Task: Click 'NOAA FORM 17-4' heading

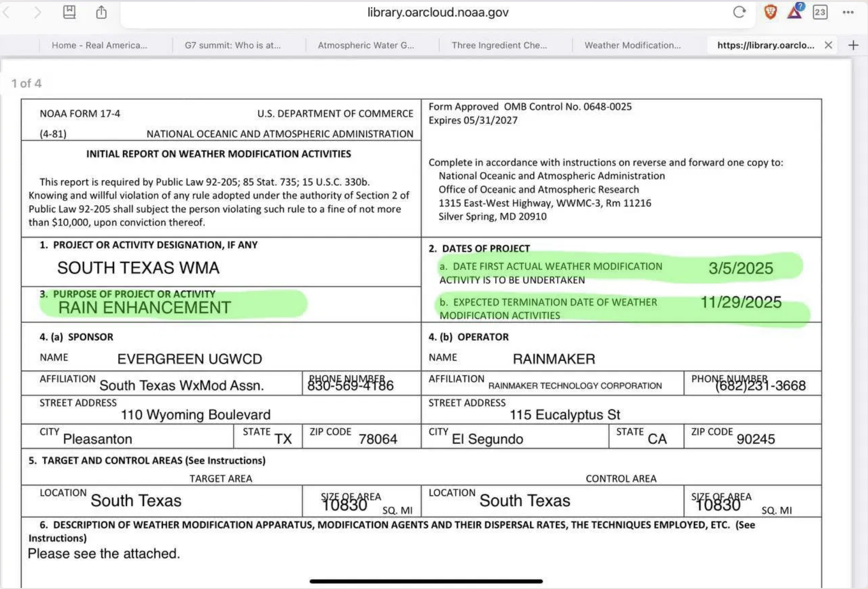Action: (x=80, y=114)
